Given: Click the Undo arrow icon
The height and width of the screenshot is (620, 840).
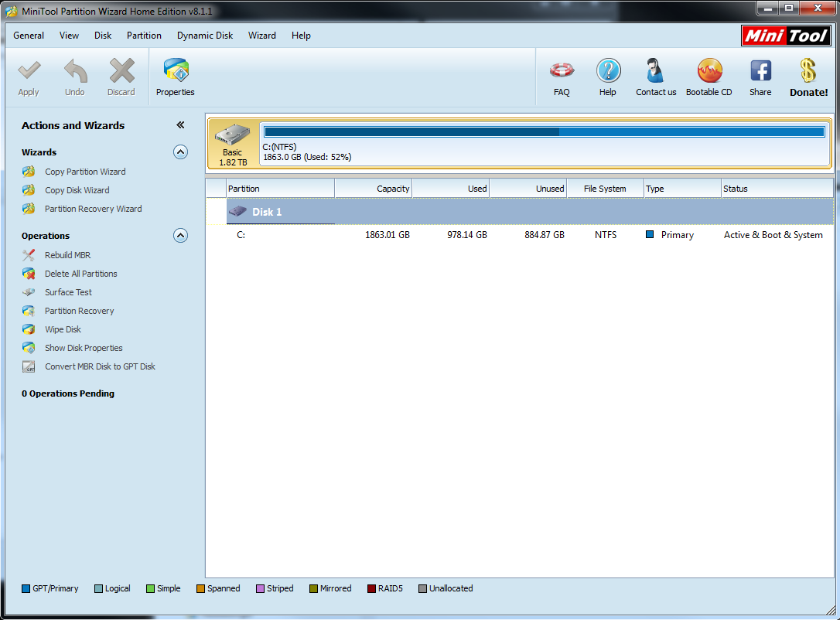Looking at the screenshot, I should pyautogui.click(x=75, y=70).
